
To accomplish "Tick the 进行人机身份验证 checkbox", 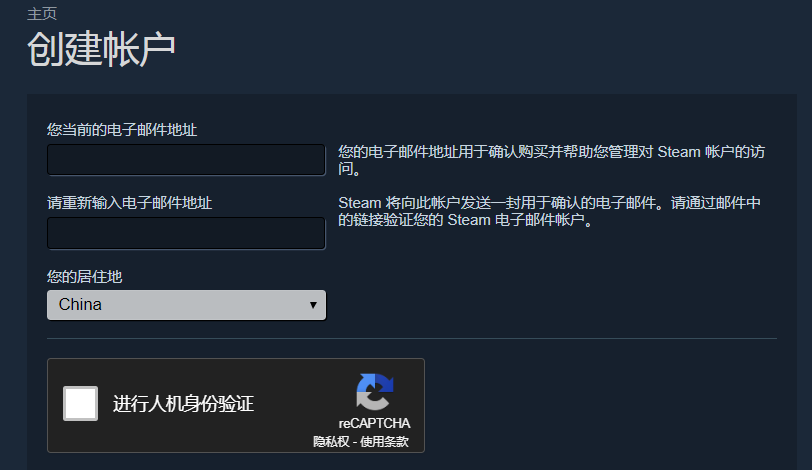I will point(80,404).
